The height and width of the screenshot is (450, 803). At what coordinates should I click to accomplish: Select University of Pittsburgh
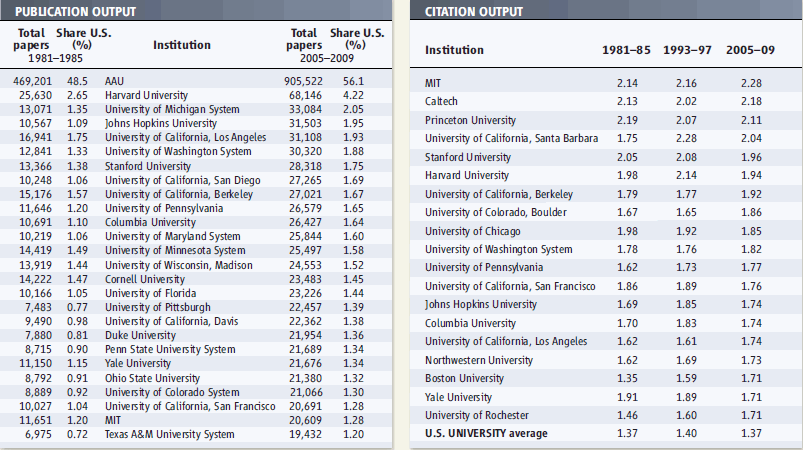tap(158, 307)
